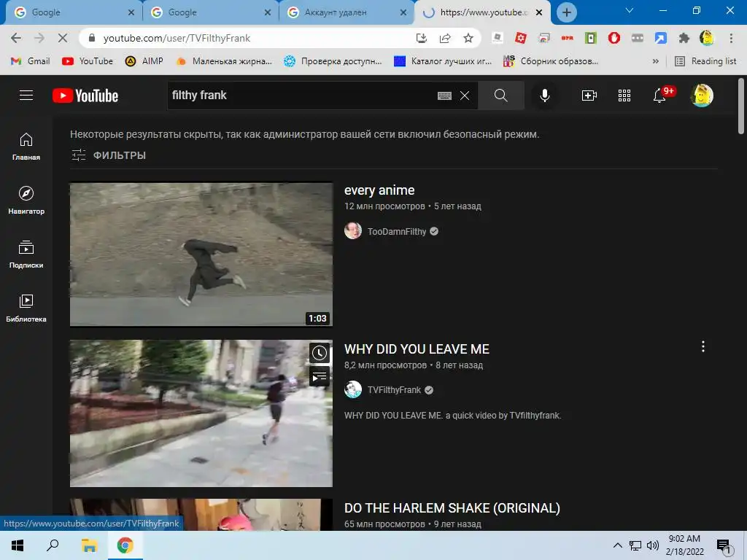
Task: Open the red Opera-style extension icon
Action: click(x=614, y=38)
